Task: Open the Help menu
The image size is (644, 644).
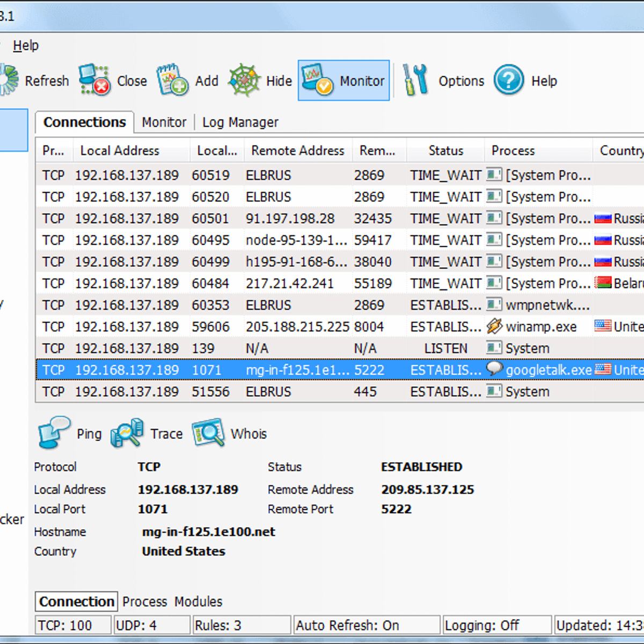Action: coord(26,46)
